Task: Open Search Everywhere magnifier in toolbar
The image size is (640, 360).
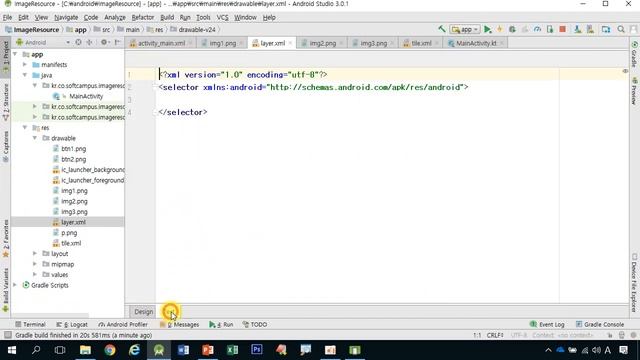Action: pos(621,29)
